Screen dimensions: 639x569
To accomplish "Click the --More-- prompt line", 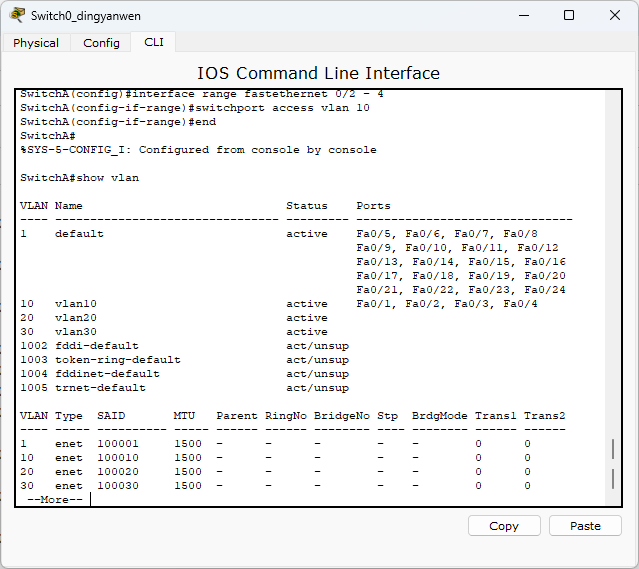I will click(x=55, y=500).
